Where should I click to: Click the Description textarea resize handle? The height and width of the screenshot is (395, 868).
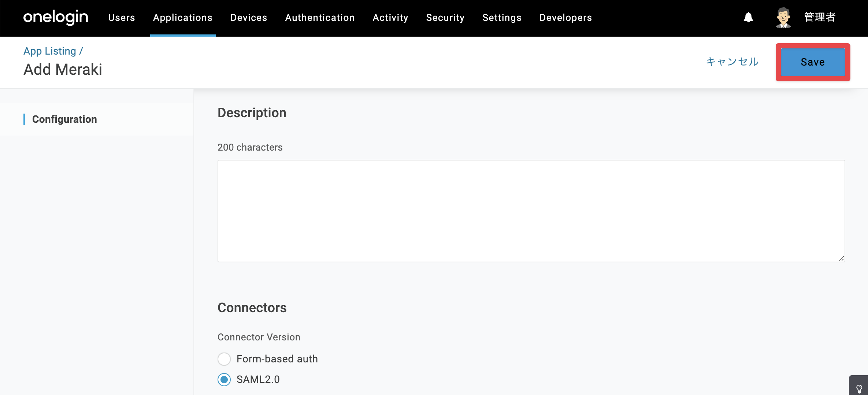tap(841, 258)
